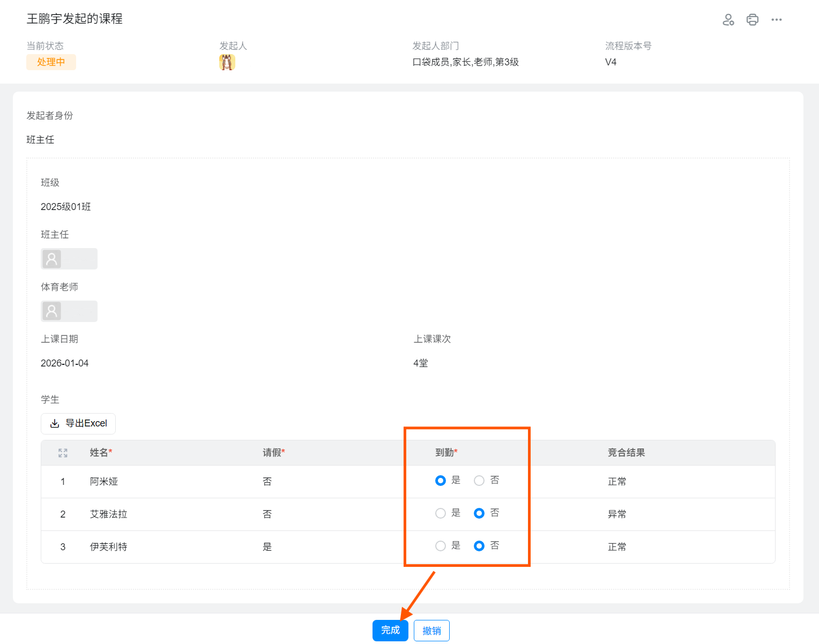The height and width of the screenshot is (644, 819).
Task: Click the 撤销 button
Action: click(x=431, y=631)
